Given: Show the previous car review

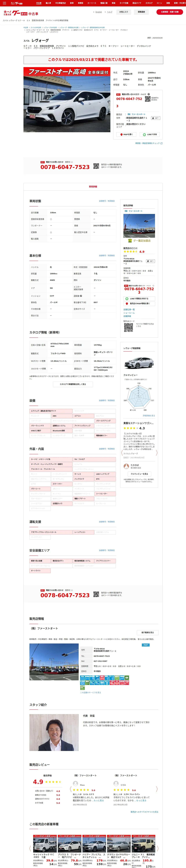Looking at the screenshot, I should (x=122, y=453).
